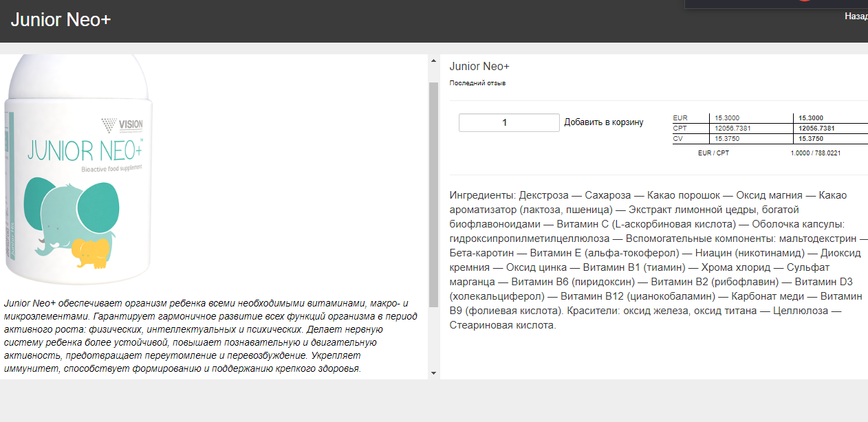Screen dimensions: 868x422
Task: Click the Ингредиенты ingredients paragraph
Action: 657,260
